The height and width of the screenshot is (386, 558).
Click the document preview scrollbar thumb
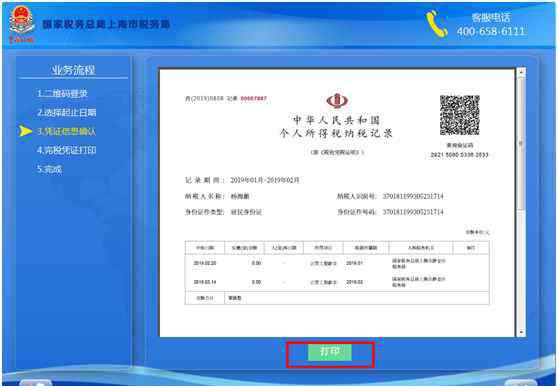pos(521,143)
